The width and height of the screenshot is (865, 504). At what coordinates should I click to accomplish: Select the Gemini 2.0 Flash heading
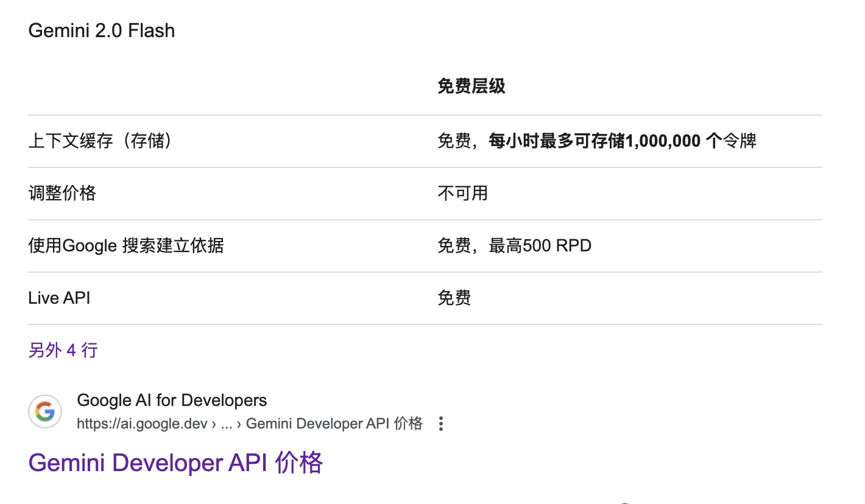tap(102, 31)
